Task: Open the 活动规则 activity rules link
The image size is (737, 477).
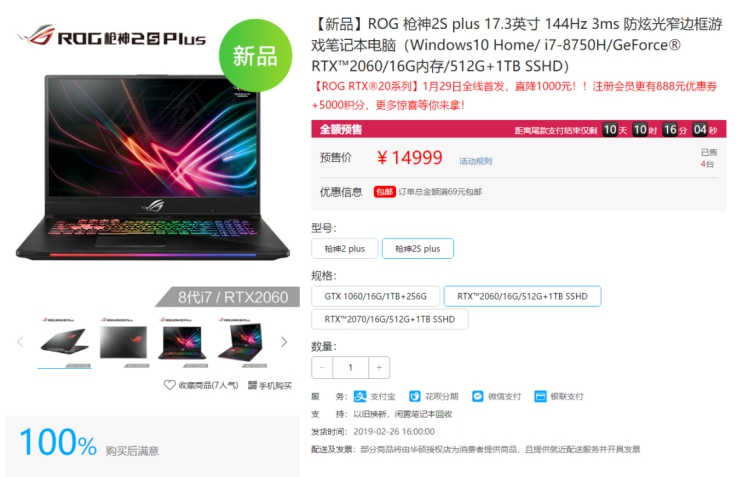Action: pos(475,161)
